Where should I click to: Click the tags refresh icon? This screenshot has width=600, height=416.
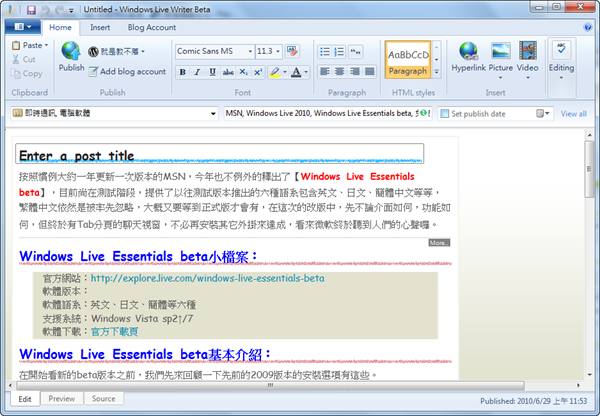point(424,113)
